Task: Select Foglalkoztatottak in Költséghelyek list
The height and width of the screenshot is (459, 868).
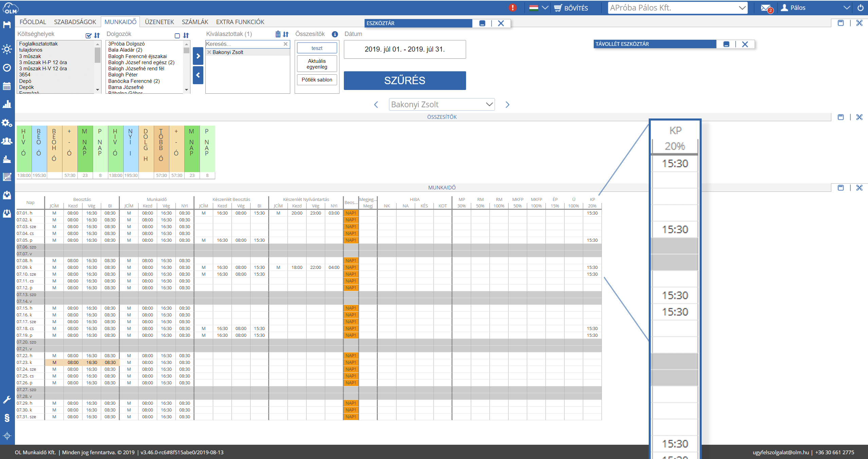Action: point(38,44)
